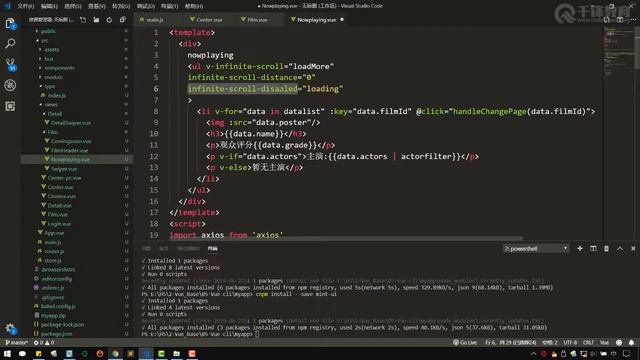Open Swiper.vue in the file tree
Viewport: 640px width, 360px height.
[64, 169]
